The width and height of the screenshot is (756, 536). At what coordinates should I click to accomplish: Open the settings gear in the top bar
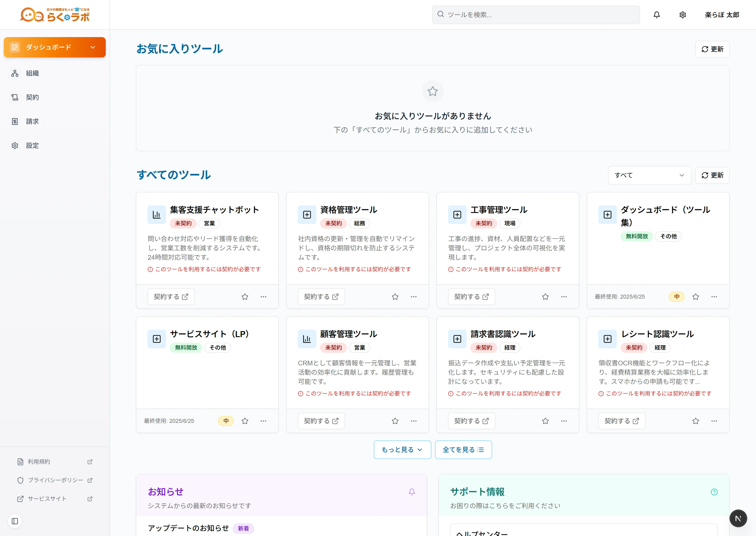point(682,15)
